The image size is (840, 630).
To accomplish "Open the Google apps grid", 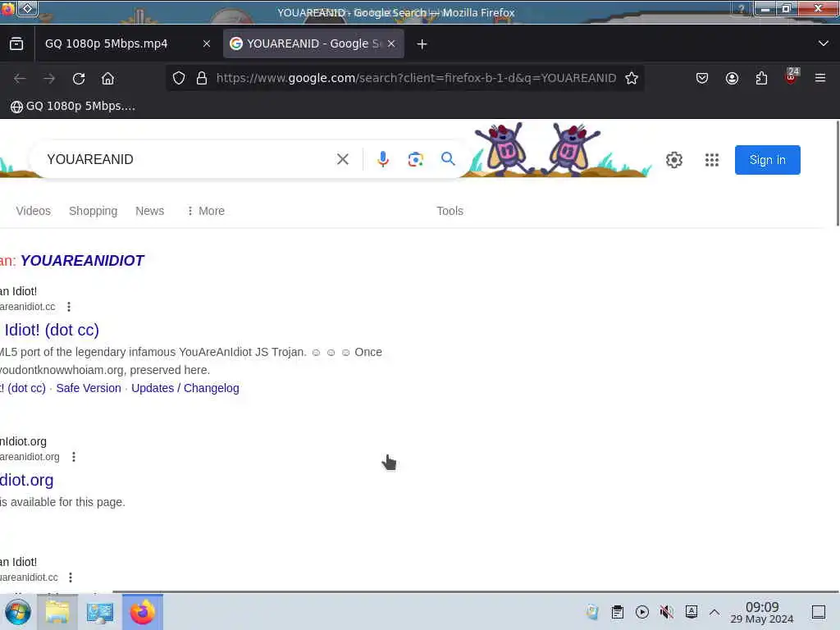I will click(x=712, y=160).
